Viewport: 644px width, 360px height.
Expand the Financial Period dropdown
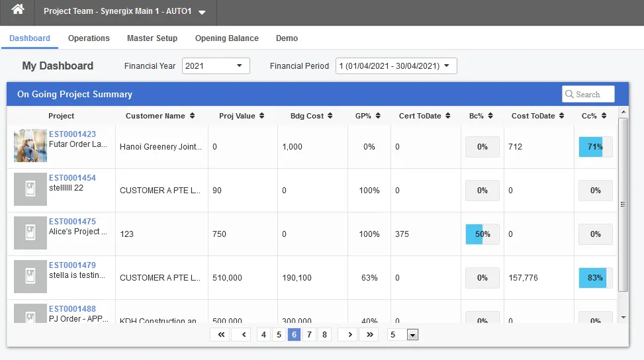(x=396, y=66)
